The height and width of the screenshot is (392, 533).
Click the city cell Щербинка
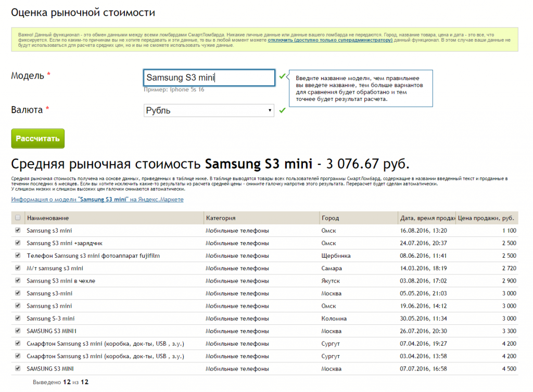click(x=336, y=256)
